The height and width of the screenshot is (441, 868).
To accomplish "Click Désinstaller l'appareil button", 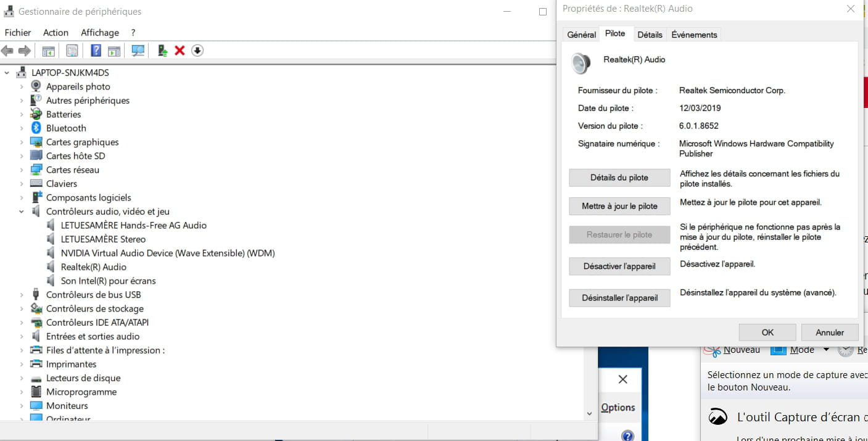I will click(619, 298).
